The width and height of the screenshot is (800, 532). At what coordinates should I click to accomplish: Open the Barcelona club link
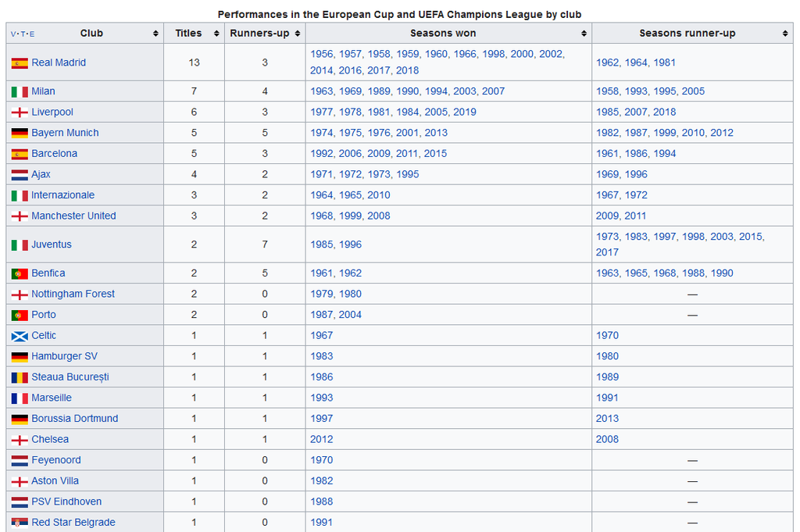click(x=55, y=154)
